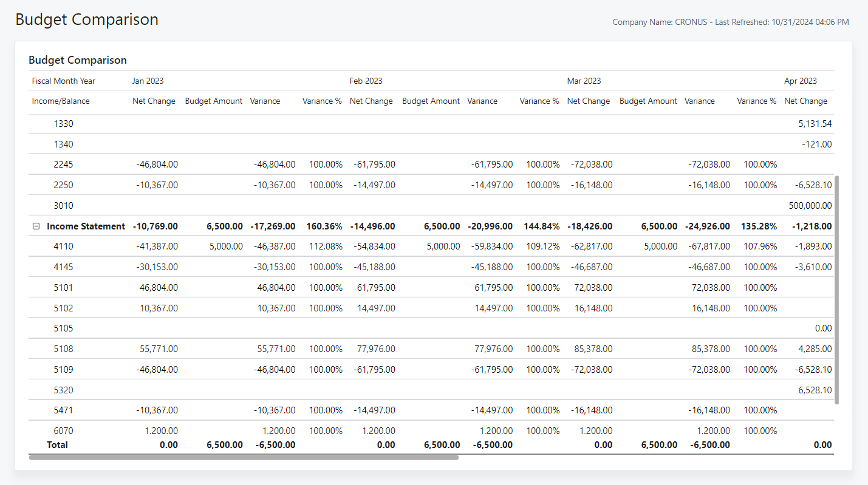Click the Total row label
Screen dimensions: 868x485
pyautogui.click(x=57, y=444)
